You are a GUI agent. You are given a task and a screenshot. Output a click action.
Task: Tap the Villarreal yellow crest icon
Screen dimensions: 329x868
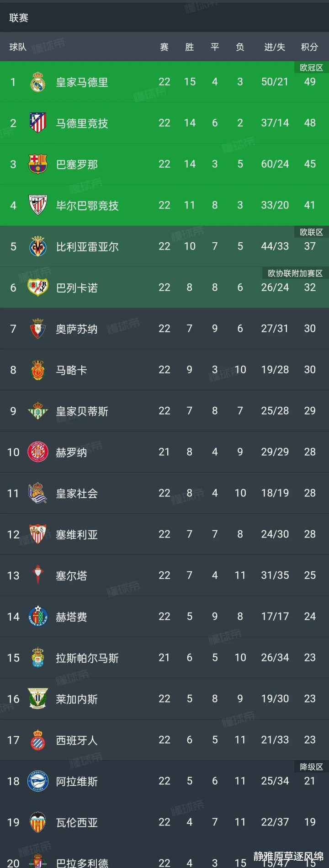coord(38,246)
